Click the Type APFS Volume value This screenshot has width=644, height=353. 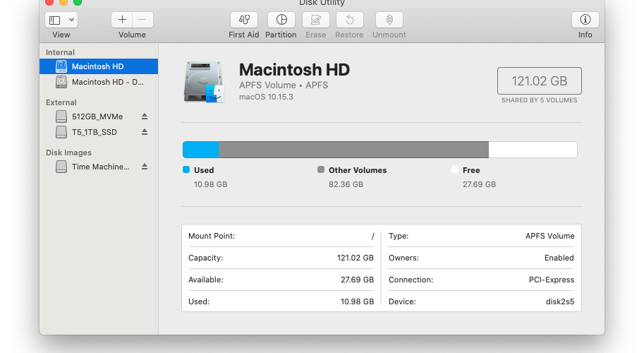(549, 236)
